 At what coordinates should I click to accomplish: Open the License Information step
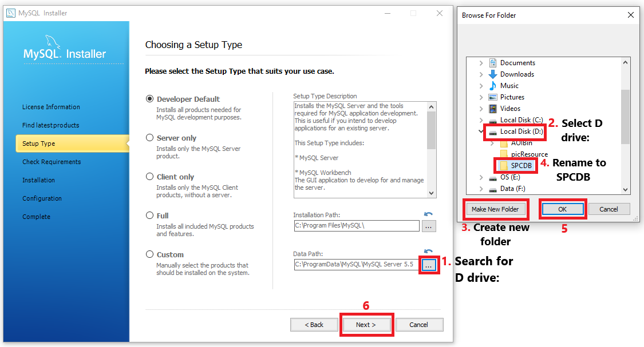click(x=51, y=107)
